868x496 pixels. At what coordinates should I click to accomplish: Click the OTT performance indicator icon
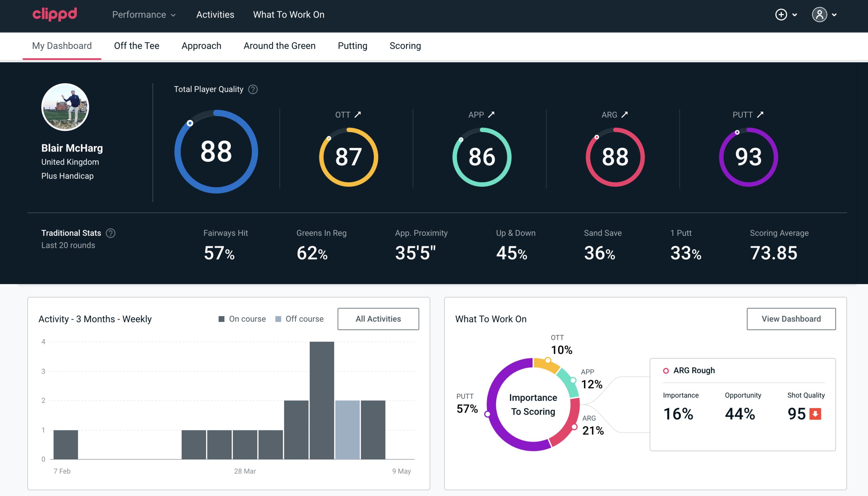(x=358, y=115)
